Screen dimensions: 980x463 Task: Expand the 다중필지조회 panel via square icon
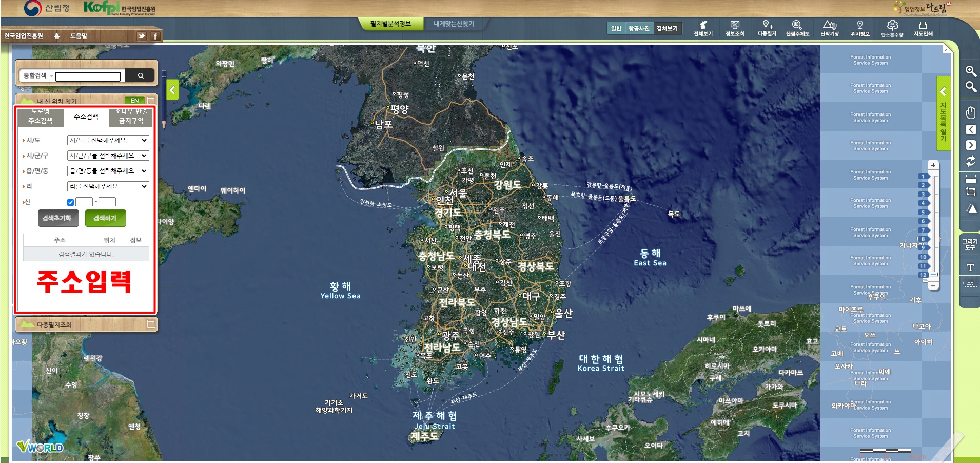(151, 324)
